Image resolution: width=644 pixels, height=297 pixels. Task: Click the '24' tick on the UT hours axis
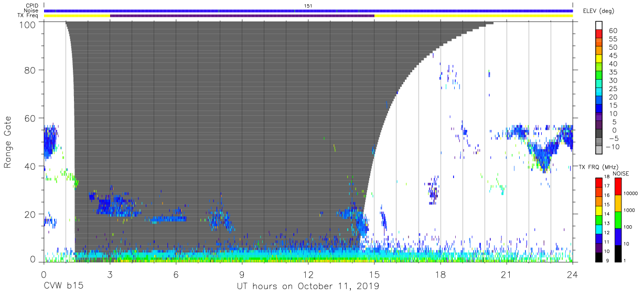[572, 274]
